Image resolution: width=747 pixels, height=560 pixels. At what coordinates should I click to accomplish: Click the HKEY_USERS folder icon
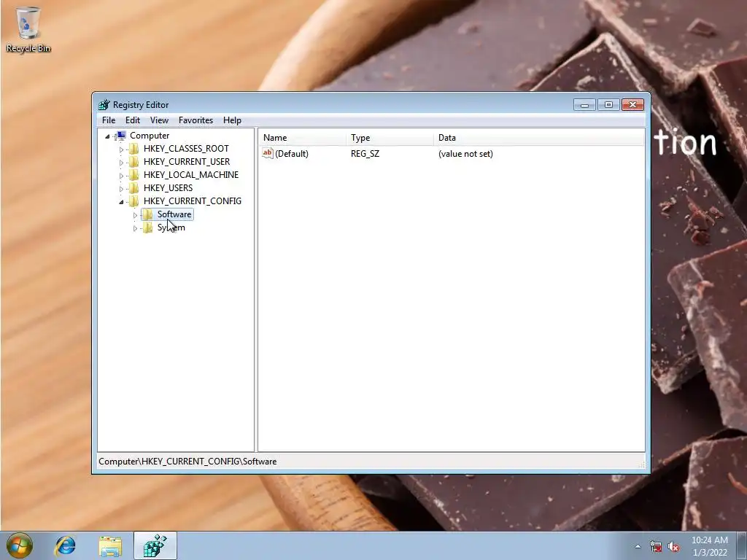click(134, 188)
